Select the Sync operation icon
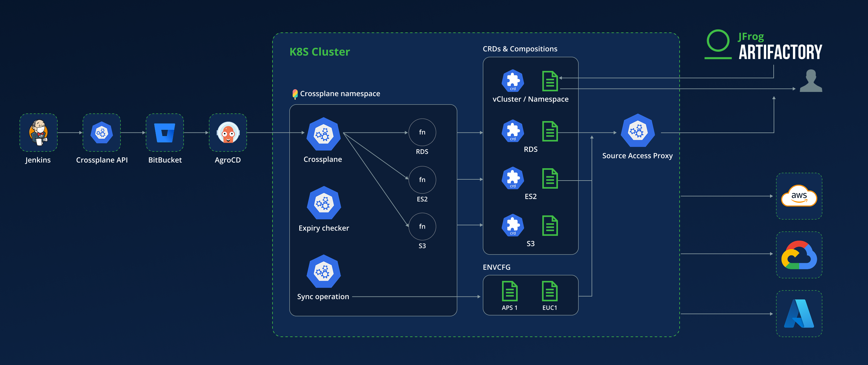Viewport: 868px width, 365px height. coord(324,272)
